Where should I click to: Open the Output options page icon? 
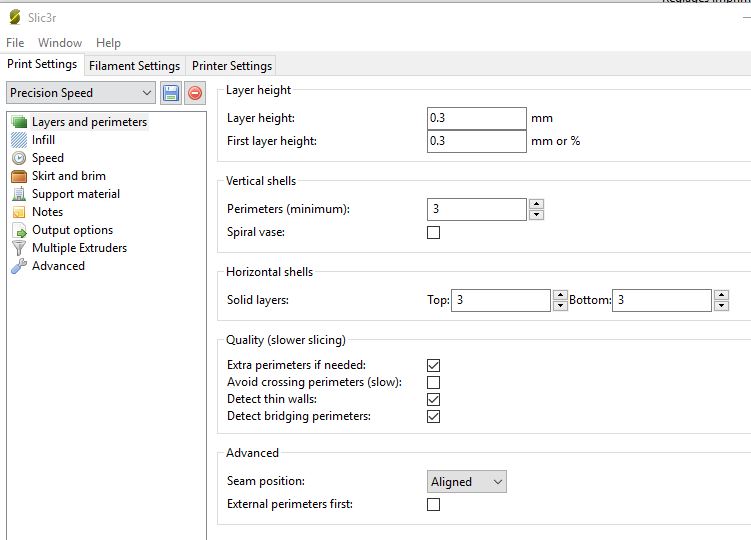[x=18, y=230]
